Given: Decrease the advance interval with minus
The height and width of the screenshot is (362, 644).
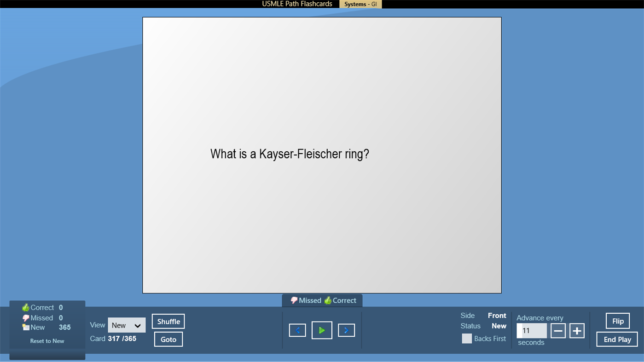Looking at the screenshot, I should (558, 330).
